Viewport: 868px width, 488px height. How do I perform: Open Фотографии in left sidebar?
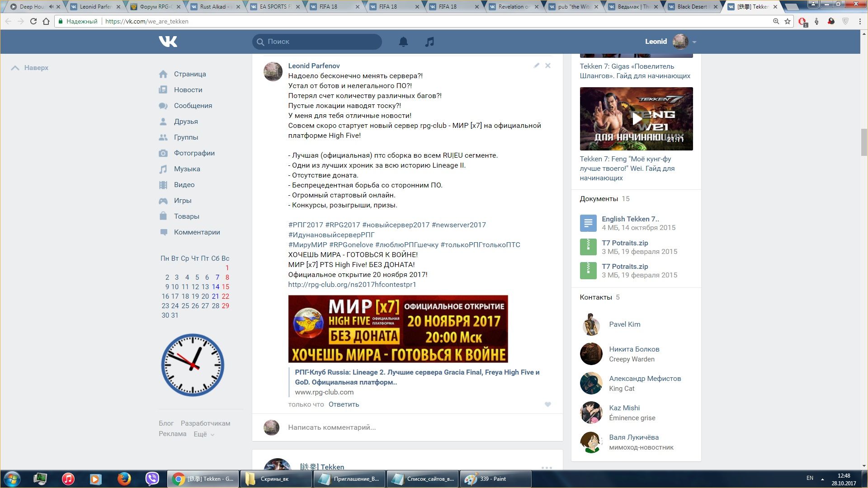(194, 153)
